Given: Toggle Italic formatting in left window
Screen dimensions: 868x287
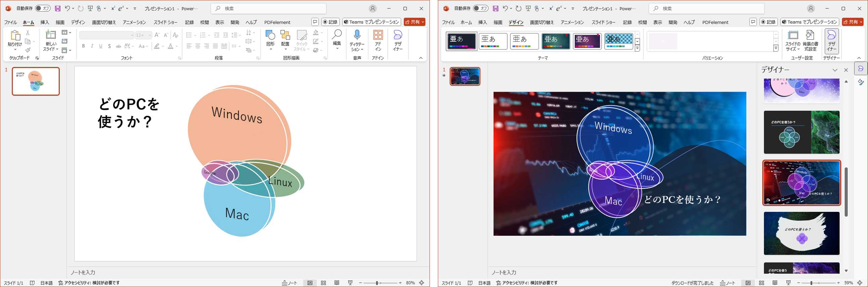Looking at the screenshot, I should click(x=92, y=46).
